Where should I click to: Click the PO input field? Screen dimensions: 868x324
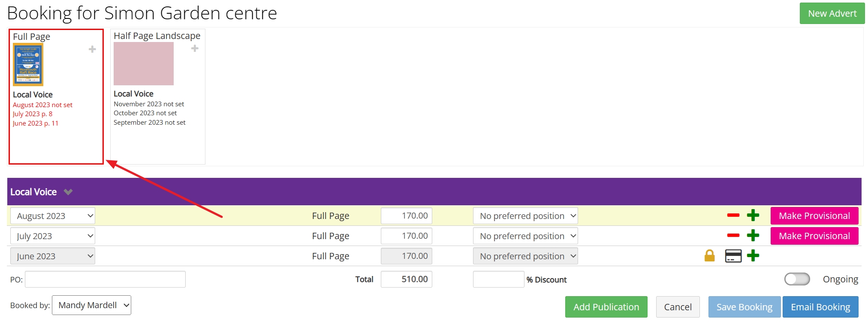[105, 279]
